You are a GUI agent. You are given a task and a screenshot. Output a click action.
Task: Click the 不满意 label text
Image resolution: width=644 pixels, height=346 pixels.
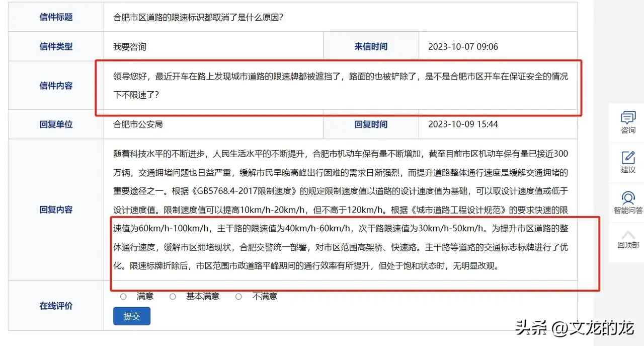265,296
